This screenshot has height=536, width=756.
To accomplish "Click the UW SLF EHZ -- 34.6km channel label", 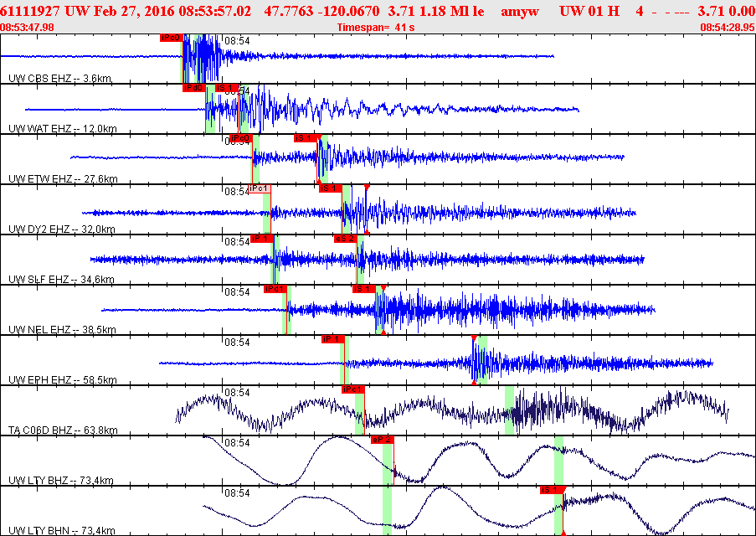I will [x=61, y=279].
